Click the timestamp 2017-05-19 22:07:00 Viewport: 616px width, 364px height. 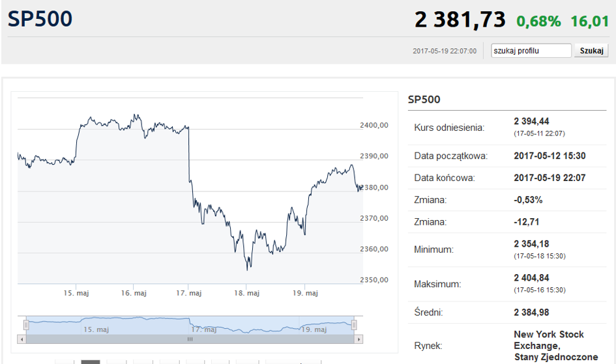click(445, 51)
